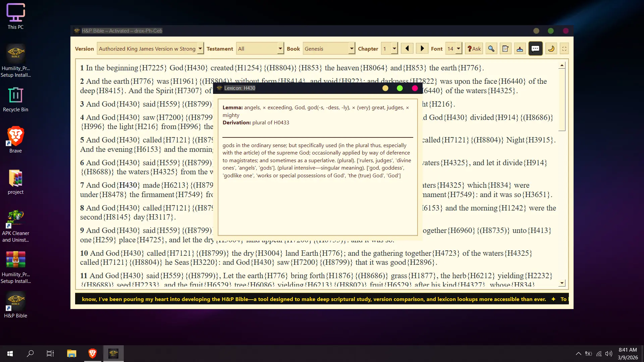The width and height of the screenshot is (644, 362).
Task: Open the Windows Start menu
Action: coord(10,354)
